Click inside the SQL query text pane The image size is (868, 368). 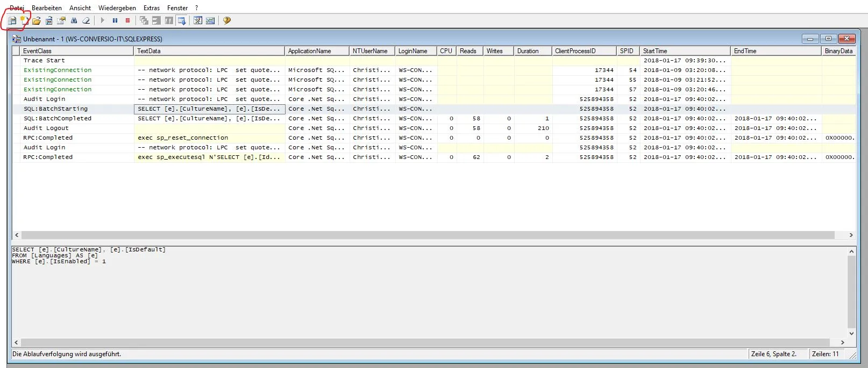pyautogui.click(x=429, y=292)
